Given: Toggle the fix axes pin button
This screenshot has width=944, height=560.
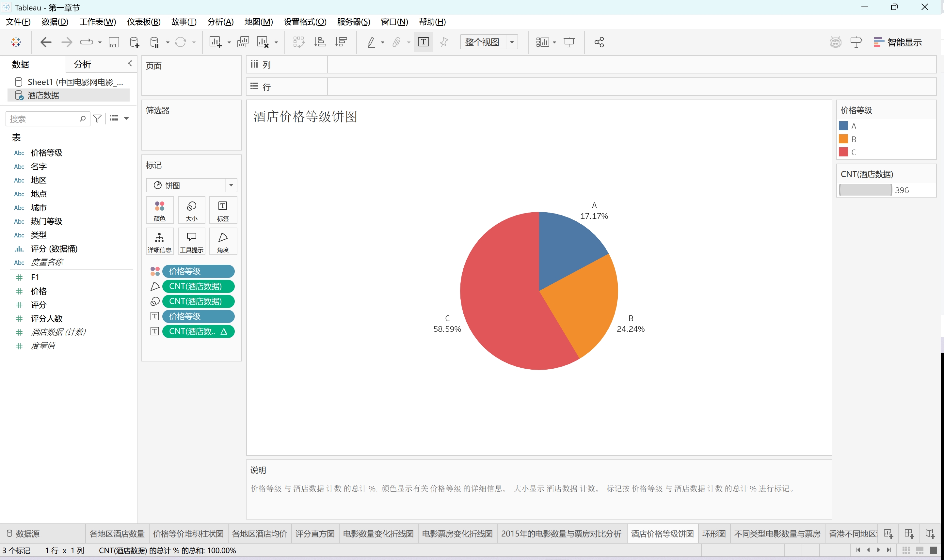Looking at the screenshot, I should point(444,42).
